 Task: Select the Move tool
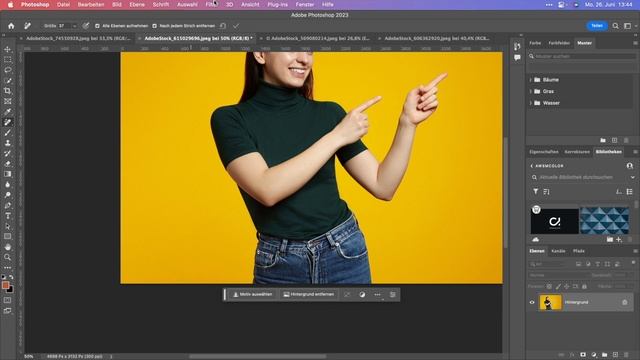coord(8,49)
